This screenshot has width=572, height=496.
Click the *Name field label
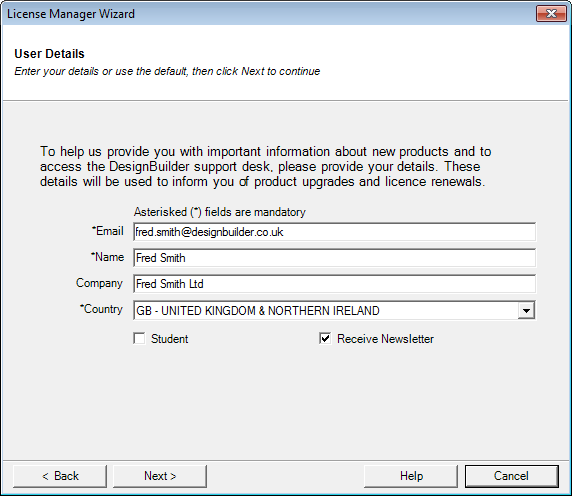(x=107, y=257)
